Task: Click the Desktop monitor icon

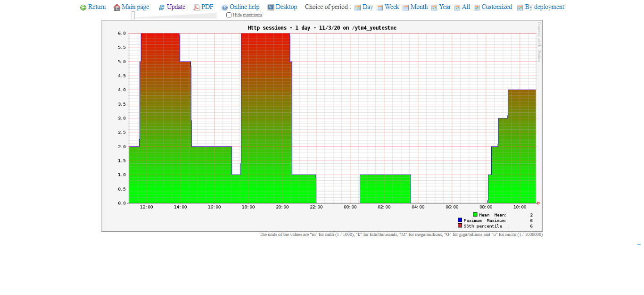Action: [x=271, y=8]
